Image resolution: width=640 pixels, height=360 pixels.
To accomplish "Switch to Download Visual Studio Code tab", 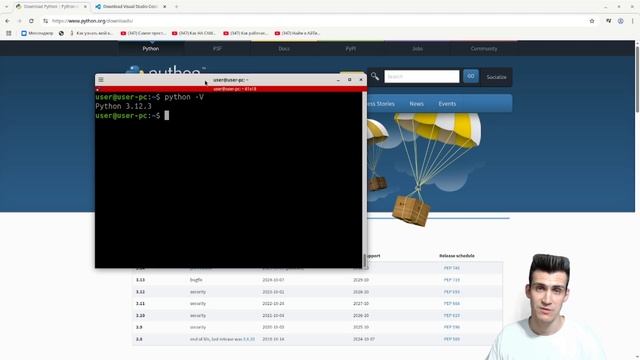I will pyautogui.click(x=131, y=7).
